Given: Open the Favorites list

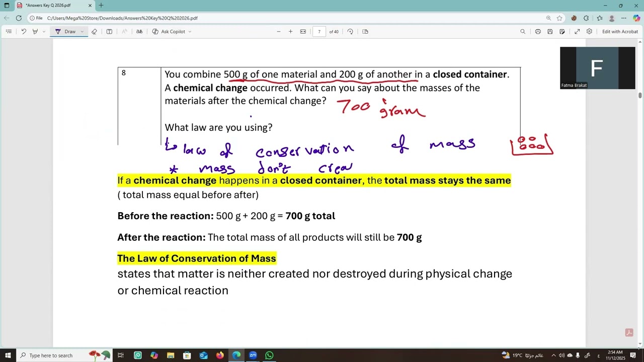Looking at the screenshot, I should [x=599, y=18].
